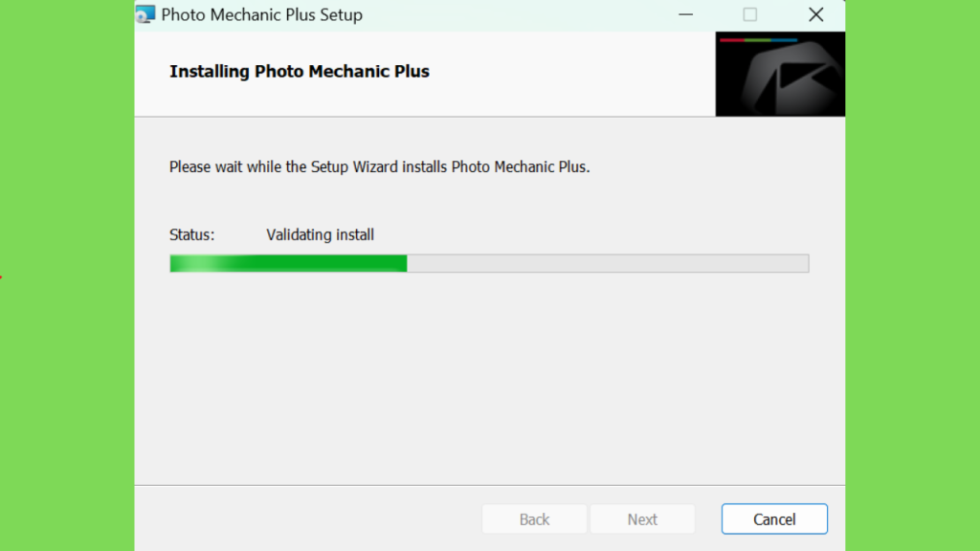This screenshot has height=551, width=980.
Task: Cancel the Photo Mechanic Plus installation
Action: point(774,519)
